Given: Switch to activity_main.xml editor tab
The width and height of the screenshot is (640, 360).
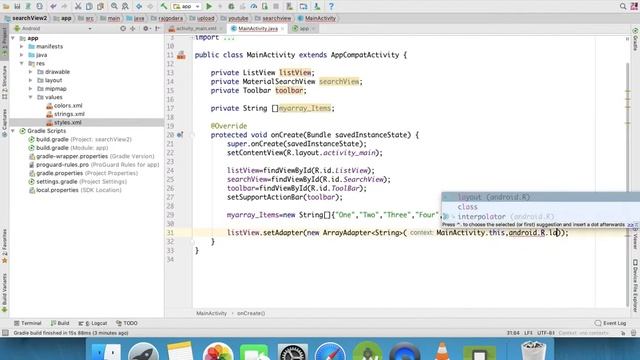Looking at the screenshot, I should [x=195, y=29].
